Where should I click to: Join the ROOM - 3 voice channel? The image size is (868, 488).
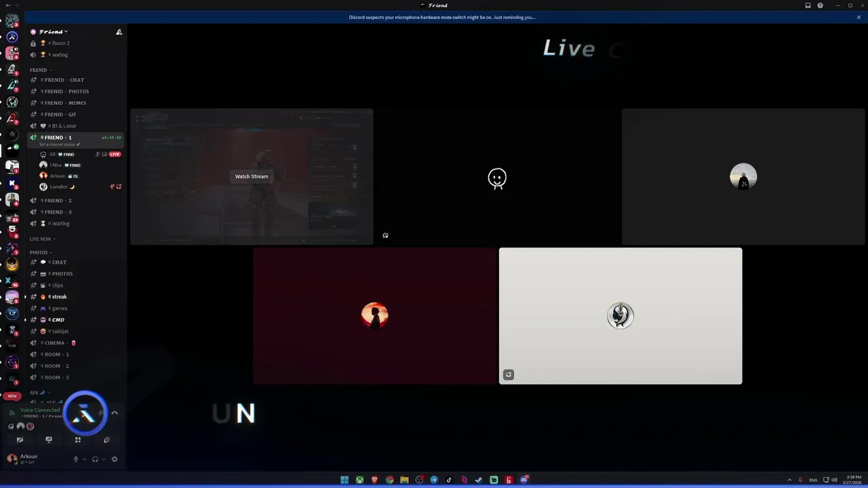pos(75,378)
